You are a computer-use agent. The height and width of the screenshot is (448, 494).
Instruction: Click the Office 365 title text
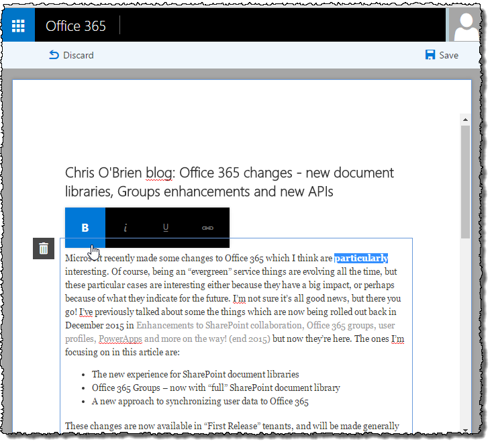tap(76, 26)
